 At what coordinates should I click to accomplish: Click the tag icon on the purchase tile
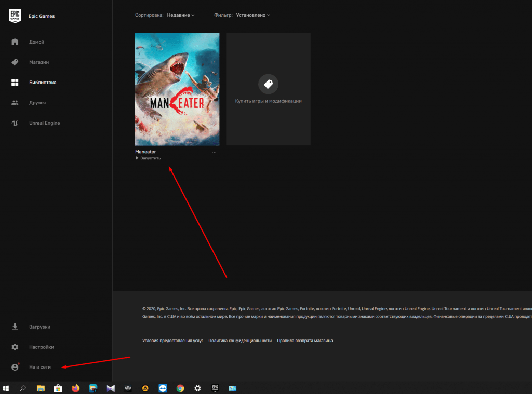pyautogui.click(x=268, y=84)
